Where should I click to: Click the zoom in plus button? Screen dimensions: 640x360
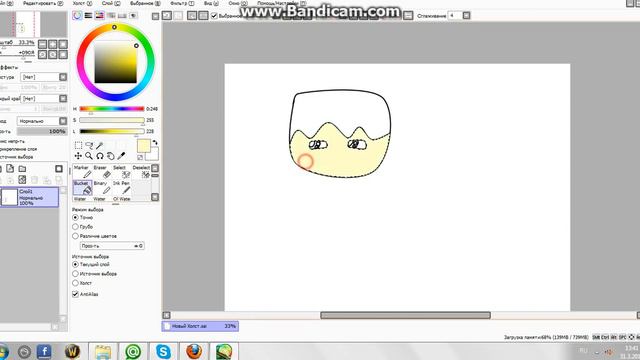click(53, 44)
